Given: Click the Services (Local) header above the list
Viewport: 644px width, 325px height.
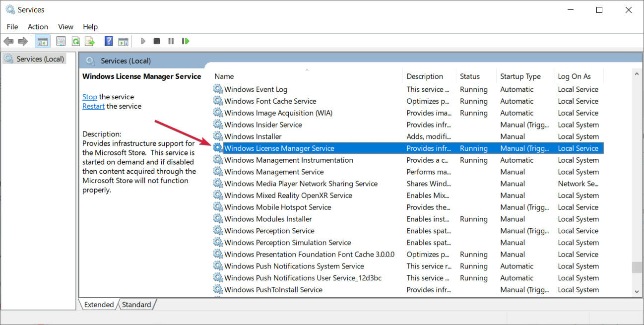Looking at the screenshot, I should point(126,61).
